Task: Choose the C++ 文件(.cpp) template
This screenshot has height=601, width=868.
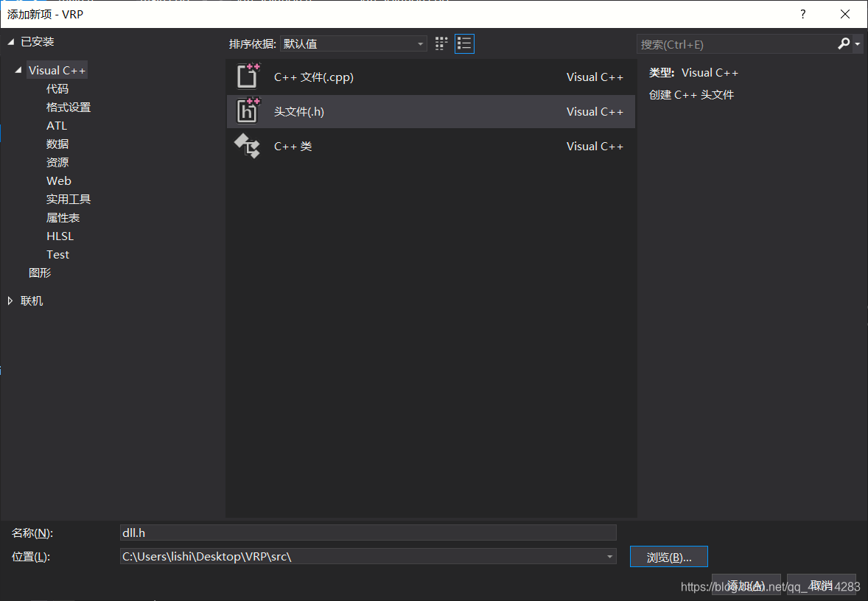Action: (x=430, y=77)
